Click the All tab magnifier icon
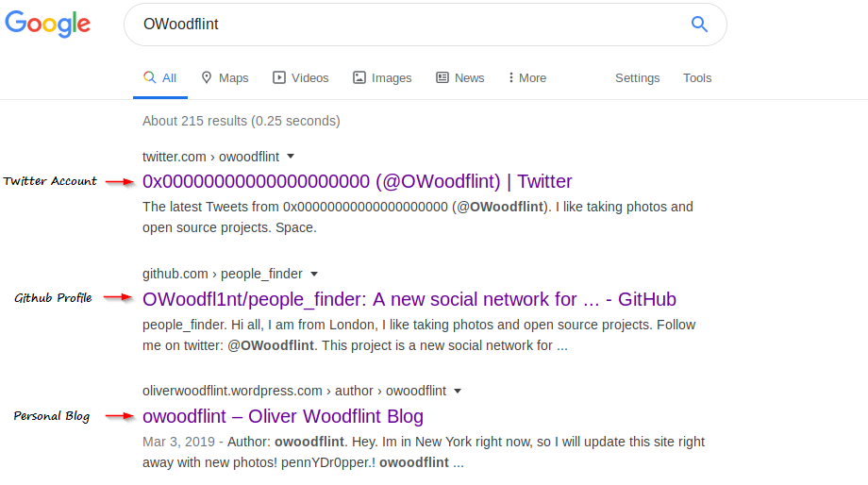Screen dimensions: 868x485 tap(149, 77)
